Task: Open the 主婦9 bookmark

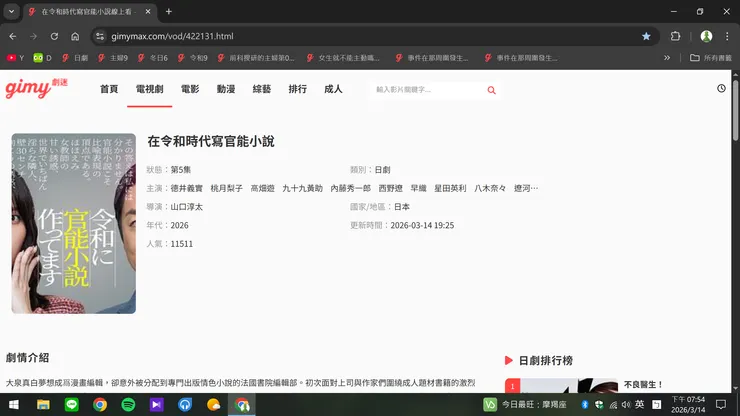Action: click(113, 58)
